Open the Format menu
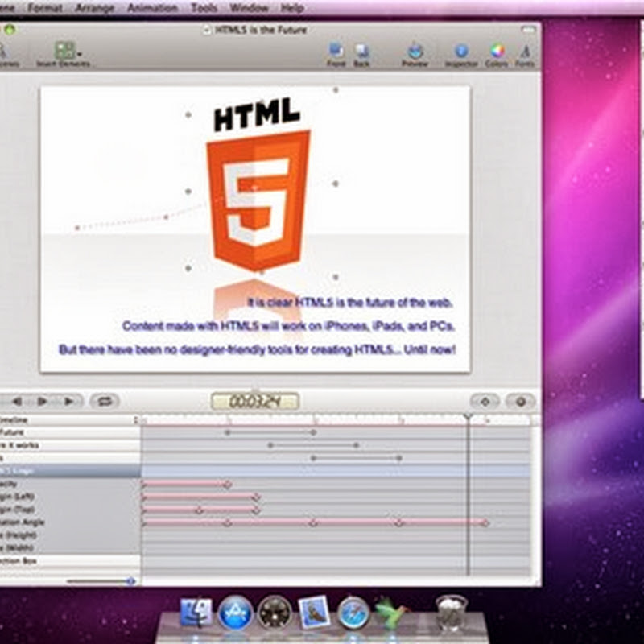 [45, 8]
